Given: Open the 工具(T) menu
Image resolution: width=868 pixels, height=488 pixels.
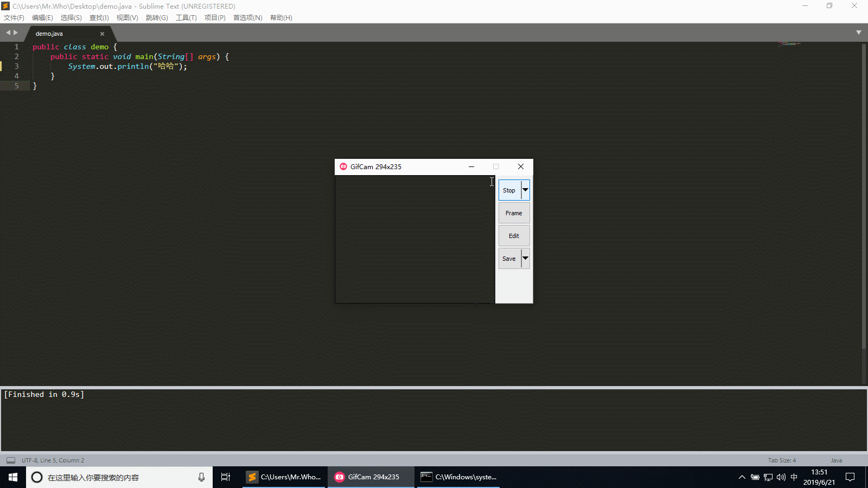Looking at the screenshot, I should pyautogui.click(x=186, y=18).
